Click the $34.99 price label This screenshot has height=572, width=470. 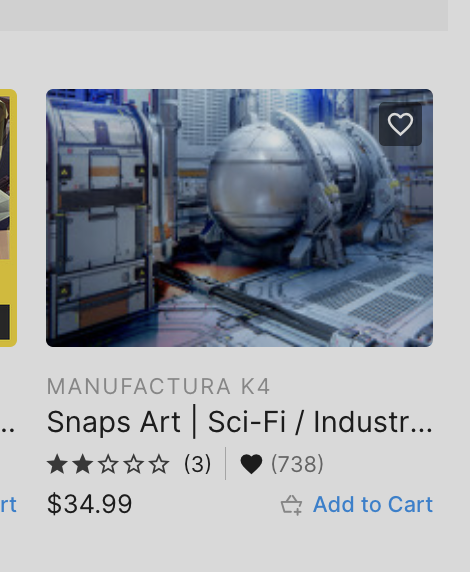(89, 505)
